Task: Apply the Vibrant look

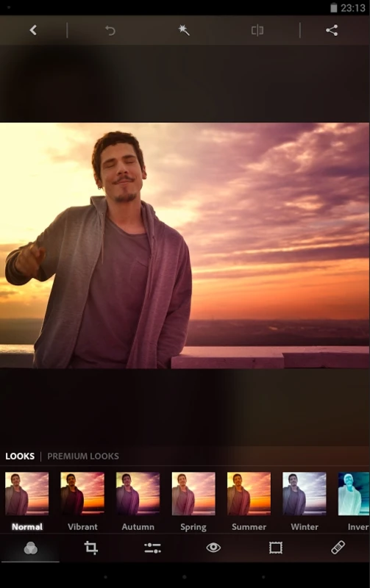Action: pos(82,493)
